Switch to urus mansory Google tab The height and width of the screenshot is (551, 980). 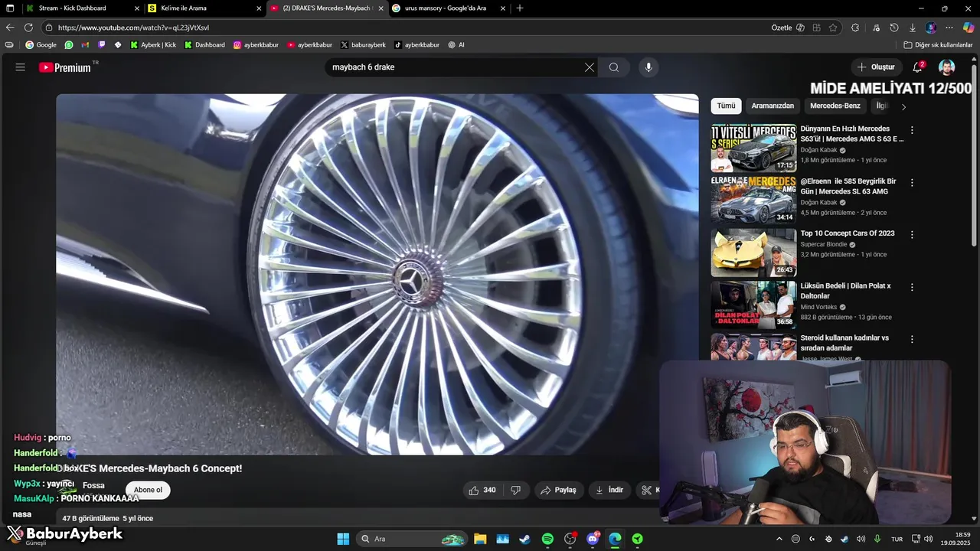tap(449, 8)
